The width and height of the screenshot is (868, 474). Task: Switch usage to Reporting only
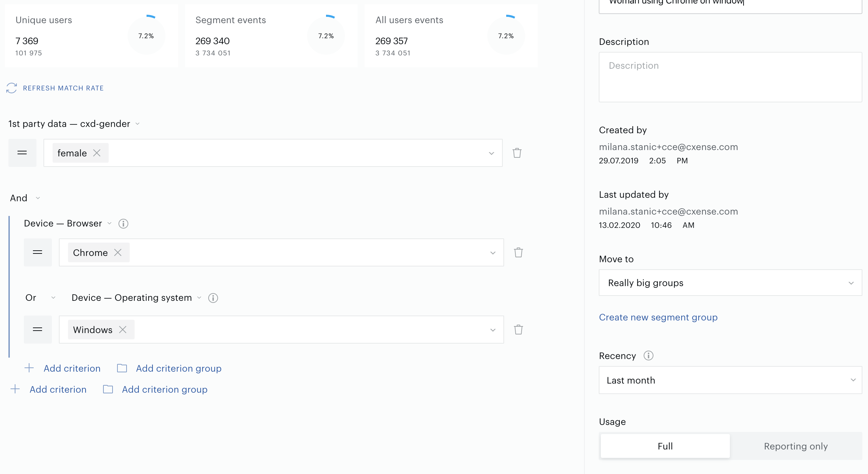[796, 446]
